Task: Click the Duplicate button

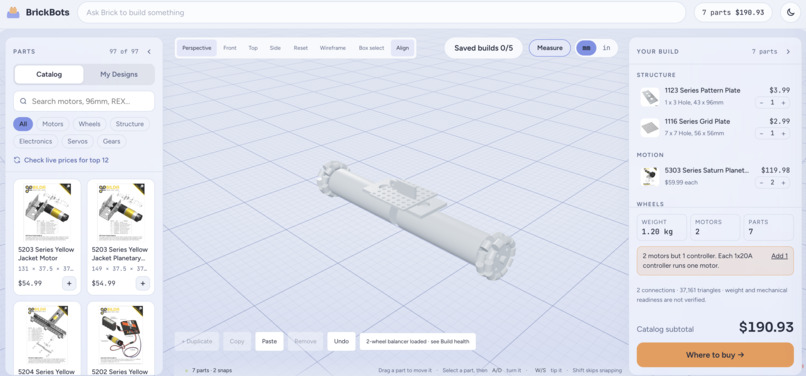Action: point(197,341)
